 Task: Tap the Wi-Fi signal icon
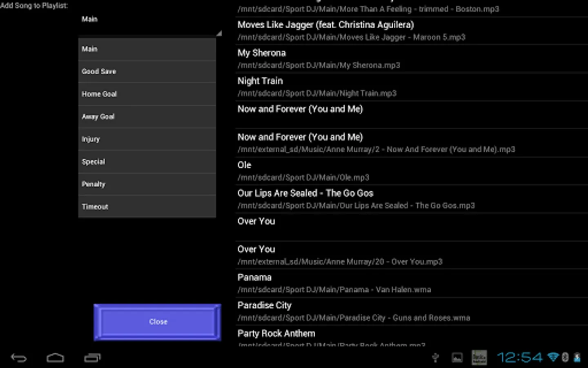553,357
